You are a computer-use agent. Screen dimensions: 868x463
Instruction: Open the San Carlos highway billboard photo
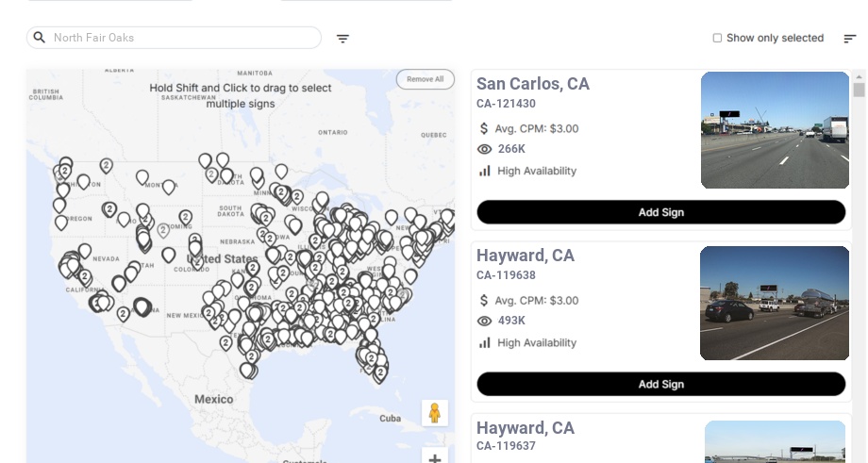pos(775,130)
